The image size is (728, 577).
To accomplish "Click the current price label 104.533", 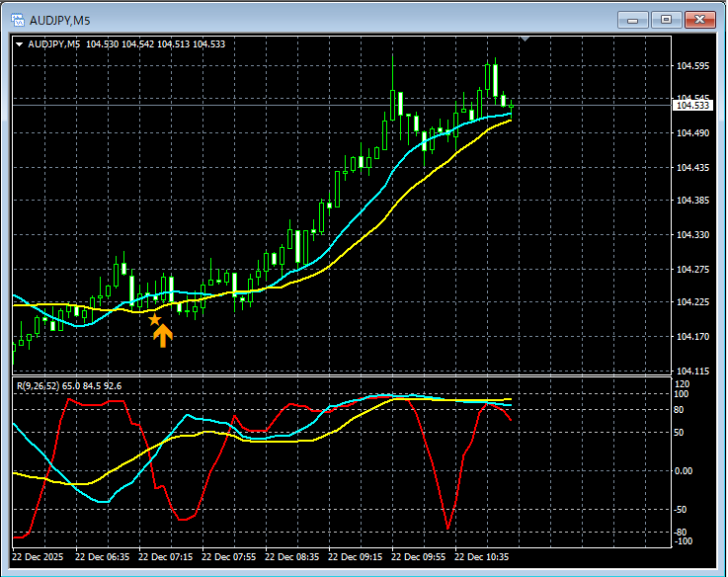I will point(691,105).
